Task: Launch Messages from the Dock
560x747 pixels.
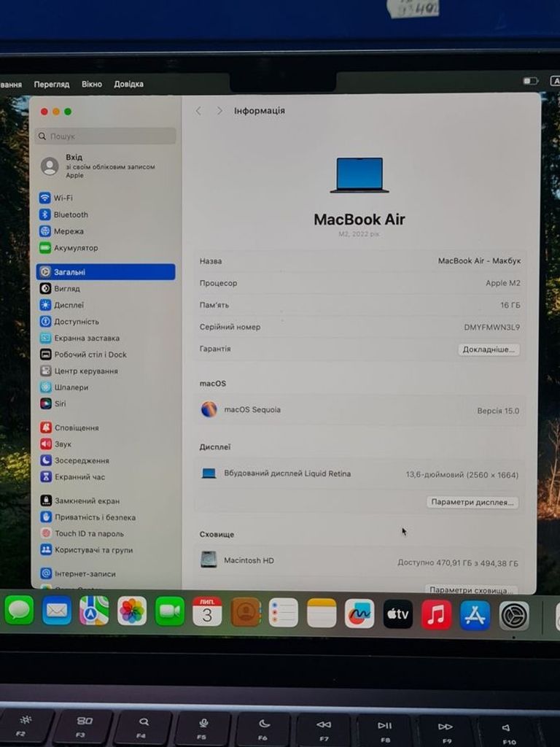Action: [19, 610]
